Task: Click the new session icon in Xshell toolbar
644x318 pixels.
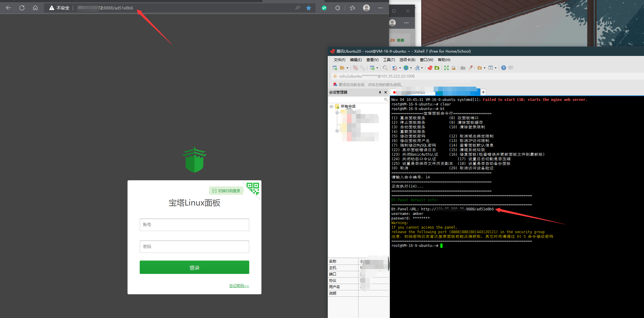Action: 335,68
